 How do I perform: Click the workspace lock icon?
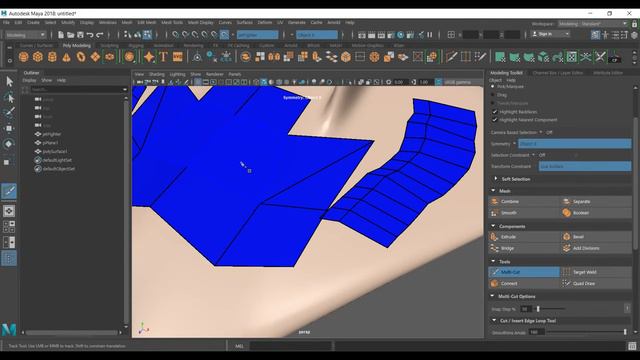pyautogui.click(x=634, y=24)
